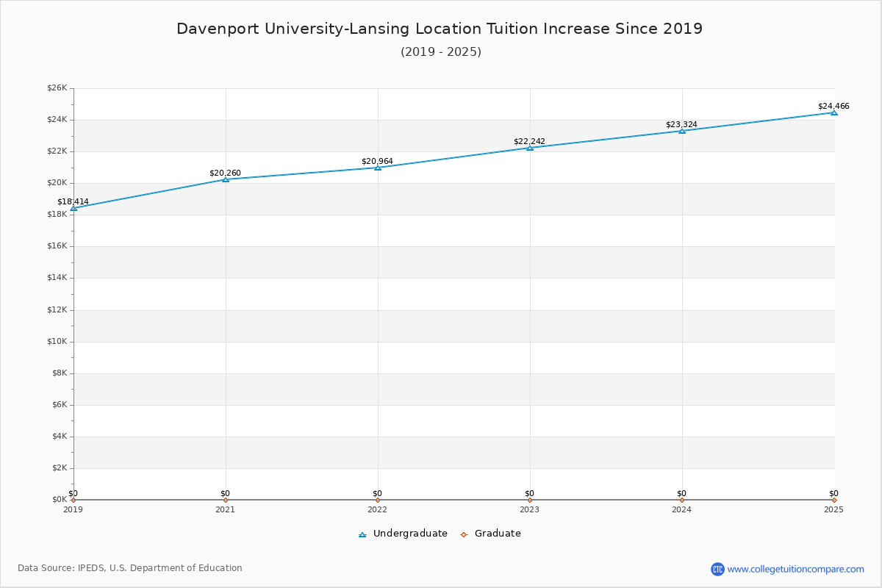Screen dimensions: 882x588
Task: Click the (2019 - 2025) subtitle
Action: coord(441,51)
